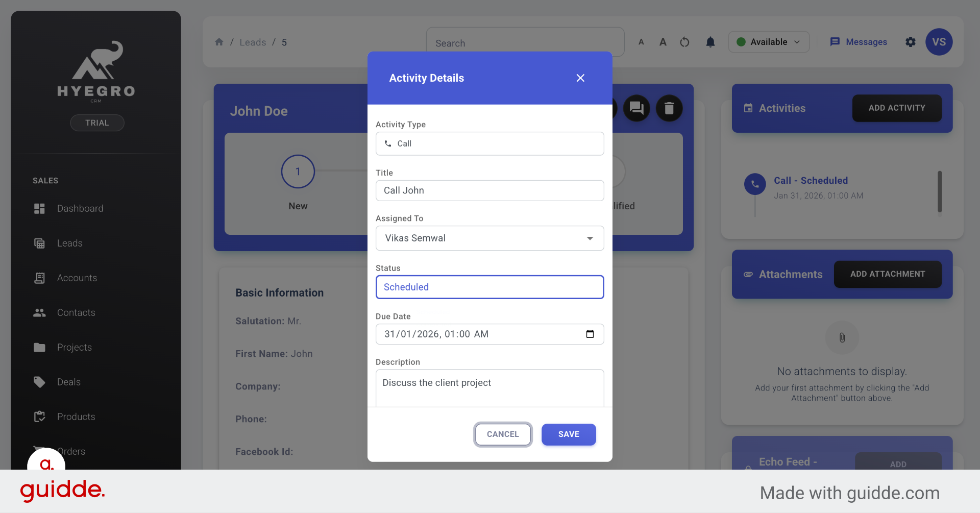Image resolution: width=980 pixels, height=513 pixels.
Task: Click the Products icon in the sidebar
Action: coord(40,417)
